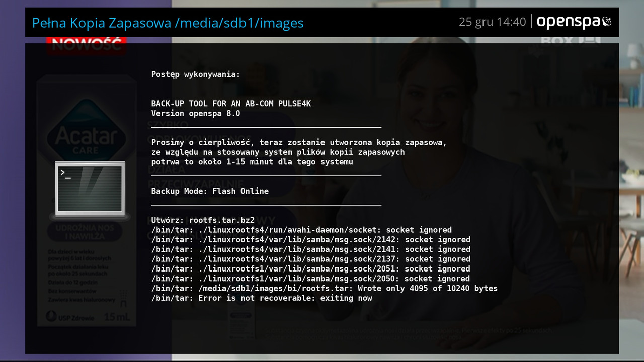Screen dimensions: 644x362
Task: Click the log line with msg.sock/2050
Action: pos(311,279)
